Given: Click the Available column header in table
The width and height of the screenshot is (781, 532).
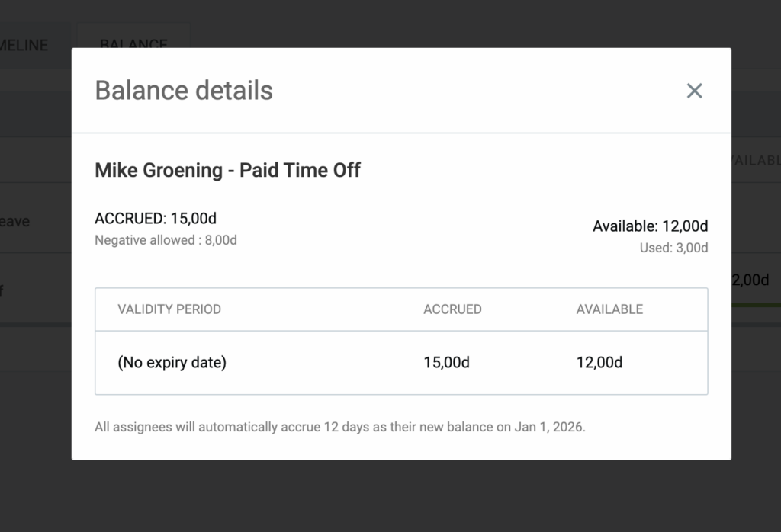Looking at the screenshot, I should 609,309.
